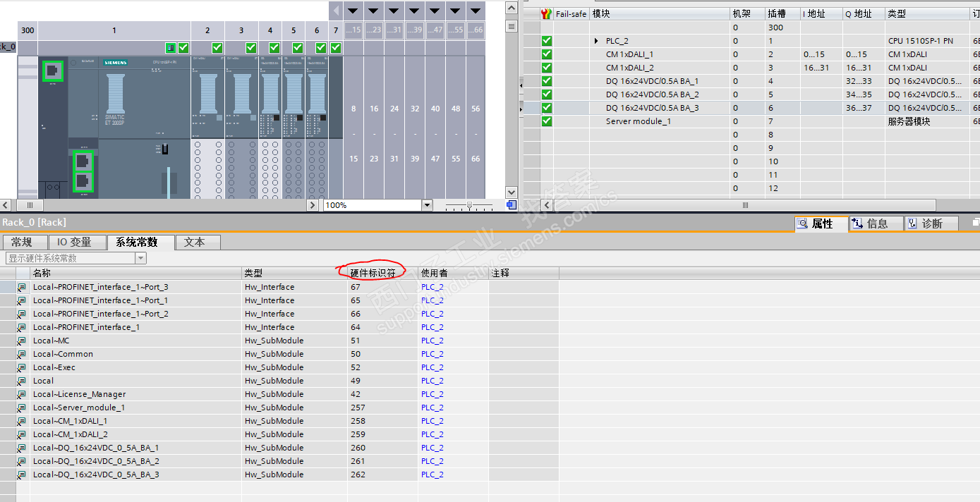Click the constant icon beside Local~PROFINET_interface_1~Port_3
The width and height of the screenshot is (980, 502).
coord(22,288)
